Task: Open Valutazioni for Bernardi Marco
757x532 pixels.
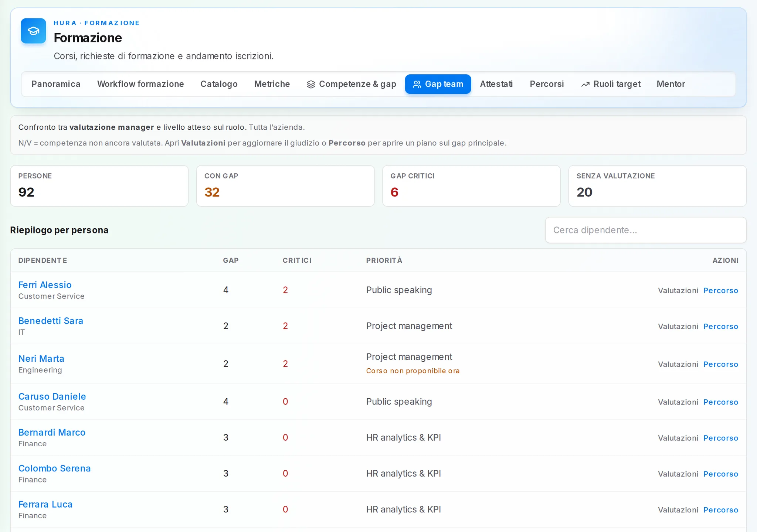Action: (x=678, y=438)
